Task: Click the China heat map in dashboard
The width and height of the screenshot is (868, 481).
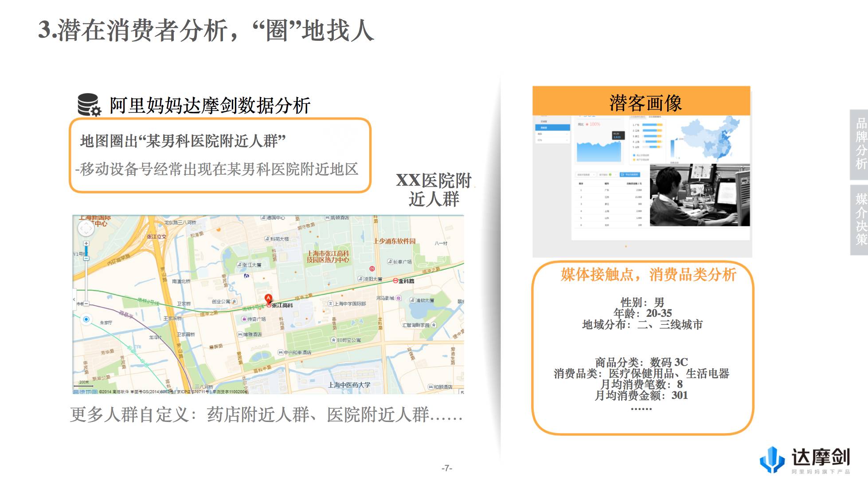Action: (711, 138)
